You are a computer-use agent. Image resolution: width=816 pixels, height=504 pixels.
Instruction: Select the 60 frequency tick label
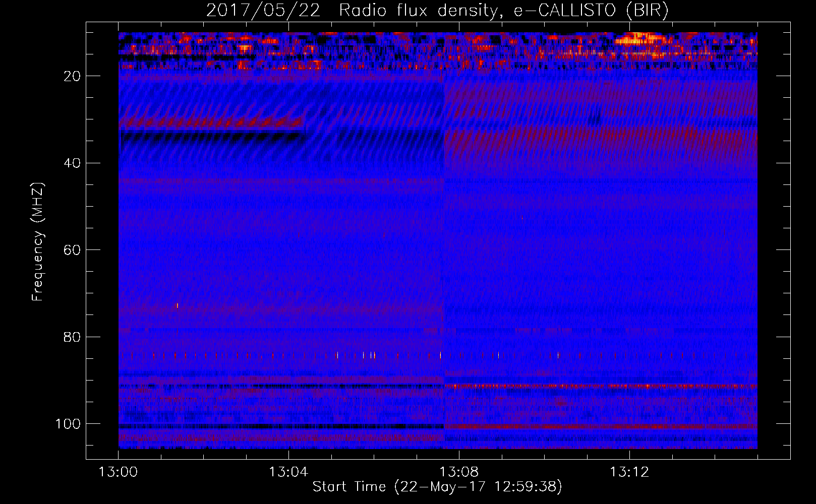pyautogui.click(x=72, y=250)
